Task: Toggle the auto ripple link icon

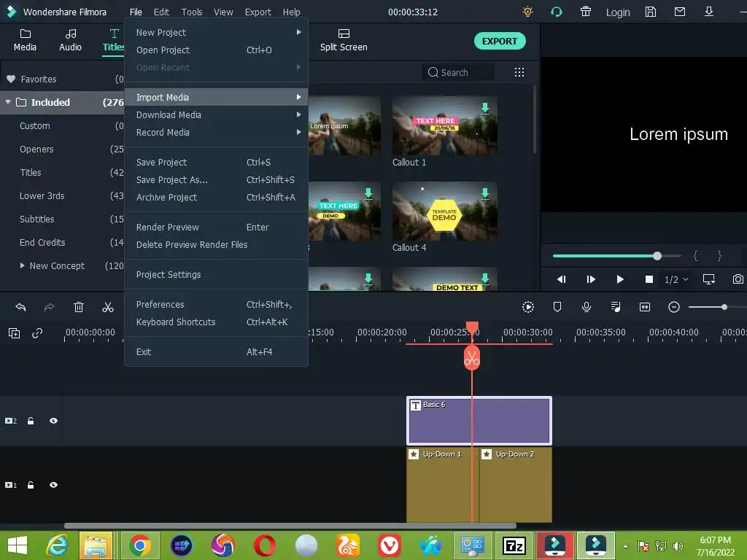Action: 37,333
